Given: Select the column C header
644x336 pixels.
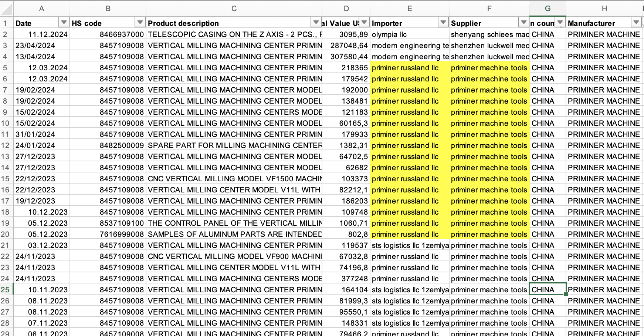Looking at the screenshot, I should click(234, 8).
